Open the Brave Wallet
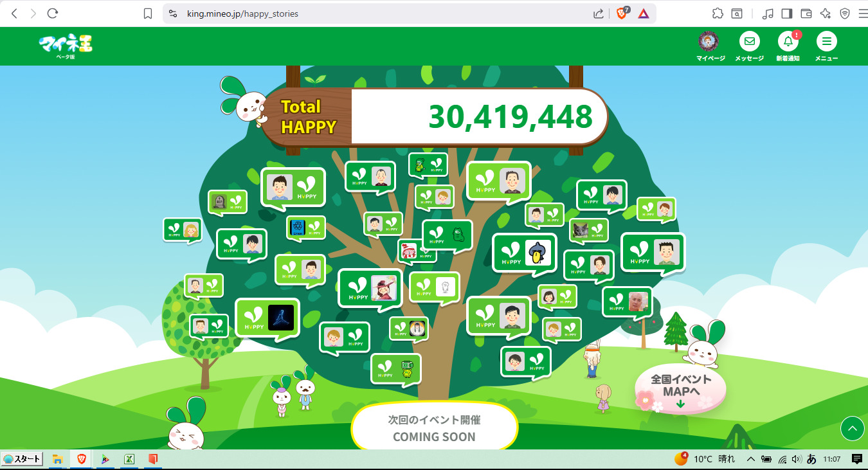The width and height of the screenshot is (868, 470). (806, 14)
